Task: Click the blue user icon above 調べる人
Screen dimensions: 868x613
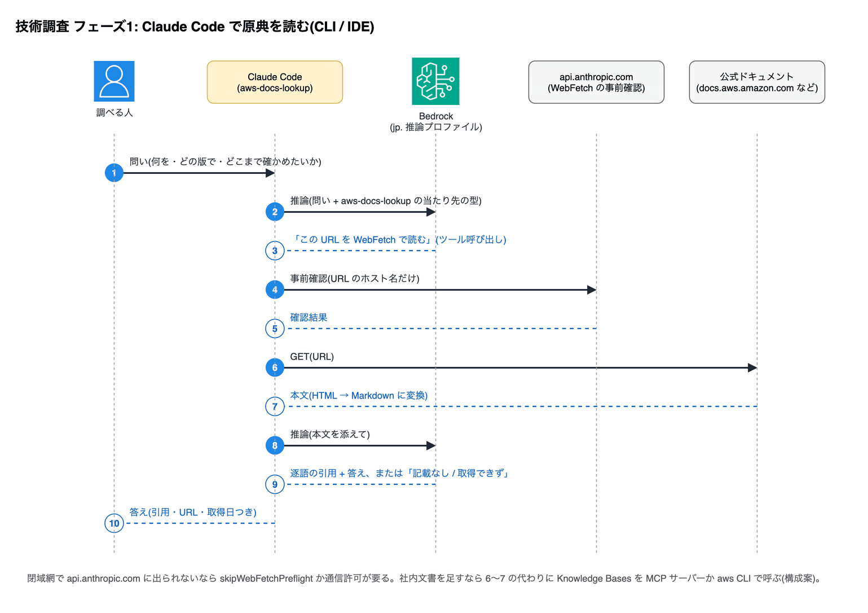Action: (x=114, y=81)
